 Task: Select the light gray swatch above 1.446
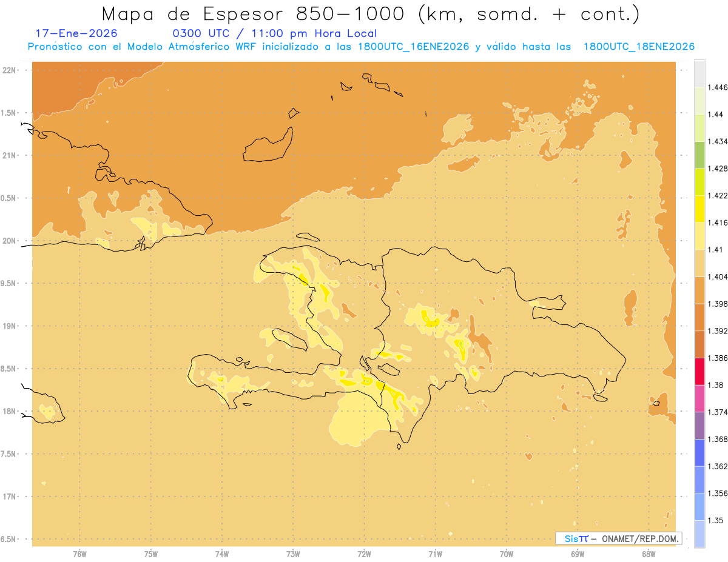699,73
